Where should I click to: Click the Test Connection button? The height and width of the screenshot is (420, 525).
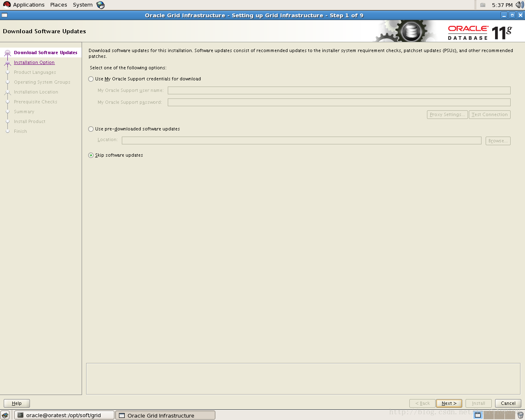489,115
